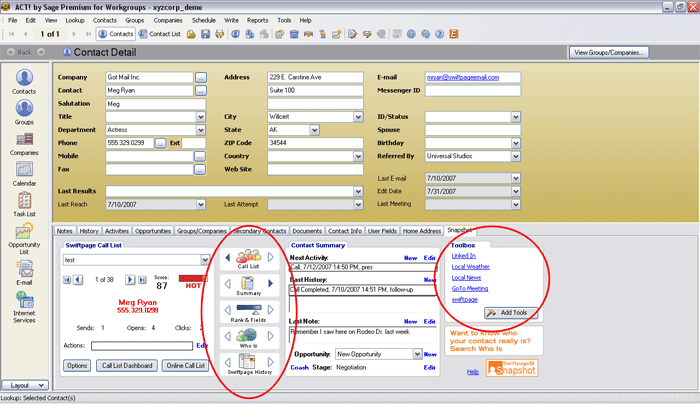Open the Reports menu
The height and width of the screenshot is (404, 700).
[258, 21]
